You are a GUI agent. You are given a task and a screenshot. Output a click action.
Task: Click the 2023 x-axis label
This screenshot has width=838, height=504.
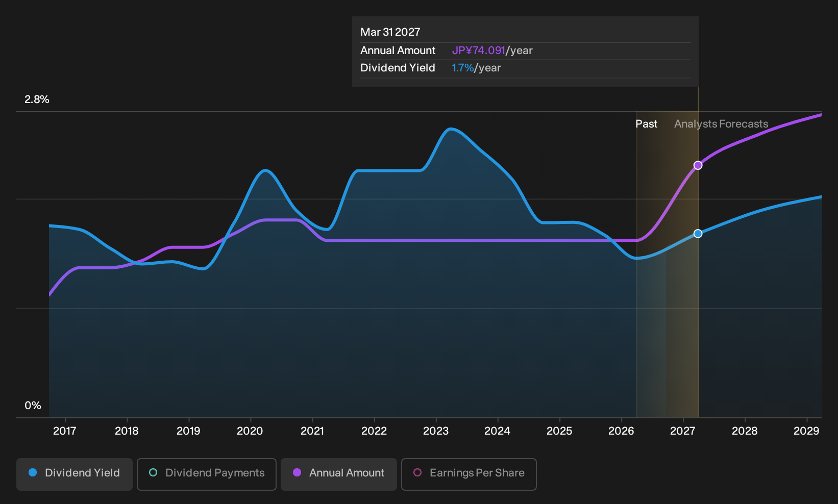436,431
